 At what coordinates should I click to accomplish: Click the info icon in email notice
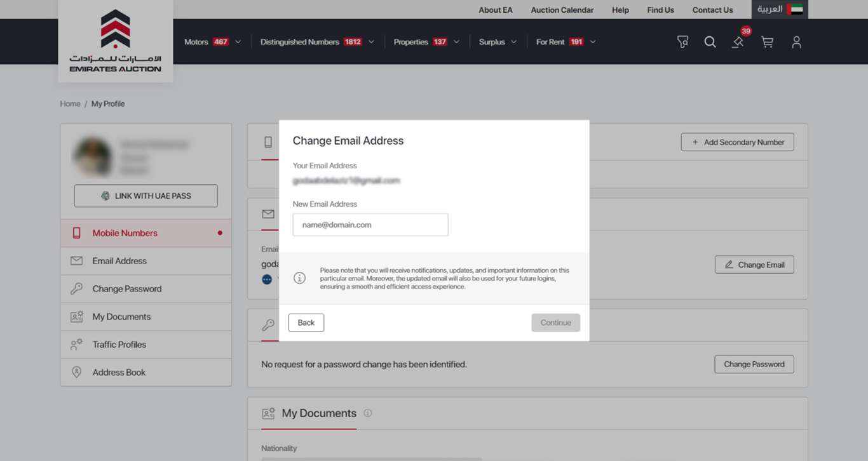point(299,278)
